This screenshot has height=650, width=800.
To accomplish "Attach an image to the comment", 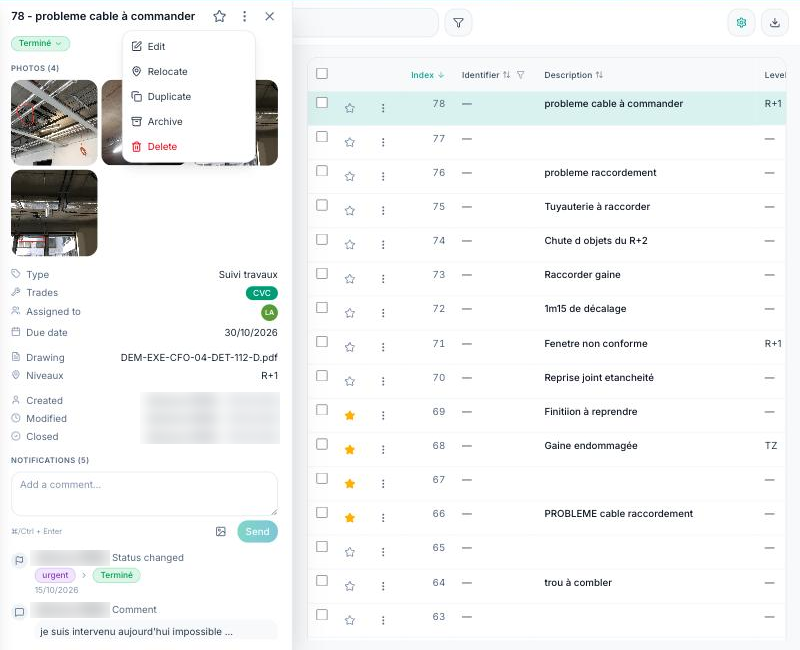I will click(x=220, y=532).
